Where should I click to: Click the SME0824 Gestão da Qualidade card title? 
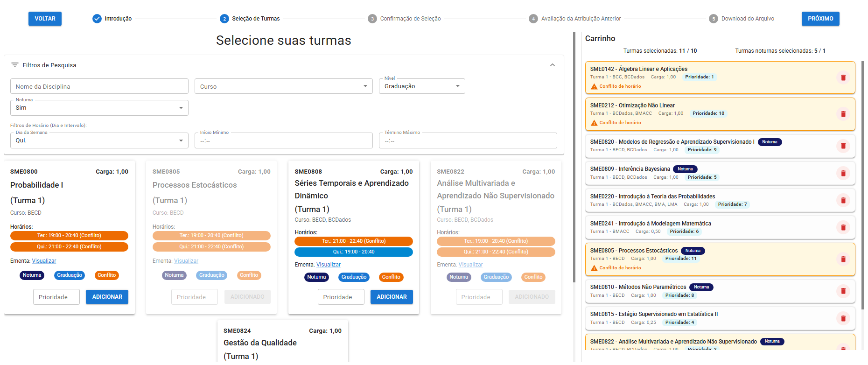pos(260,343)
